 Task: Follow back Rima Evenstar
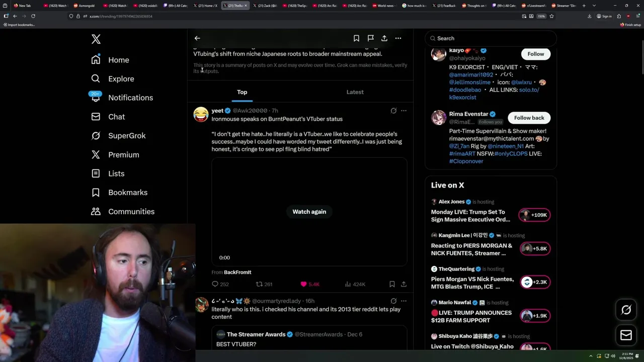click(x=529, y=118)
